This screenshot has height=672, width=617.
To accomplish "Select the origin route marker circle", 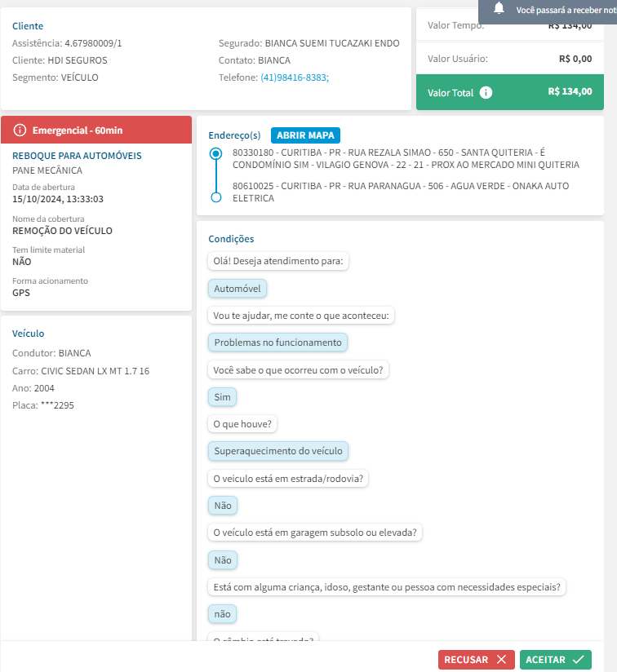I will [x=215, y=153].
